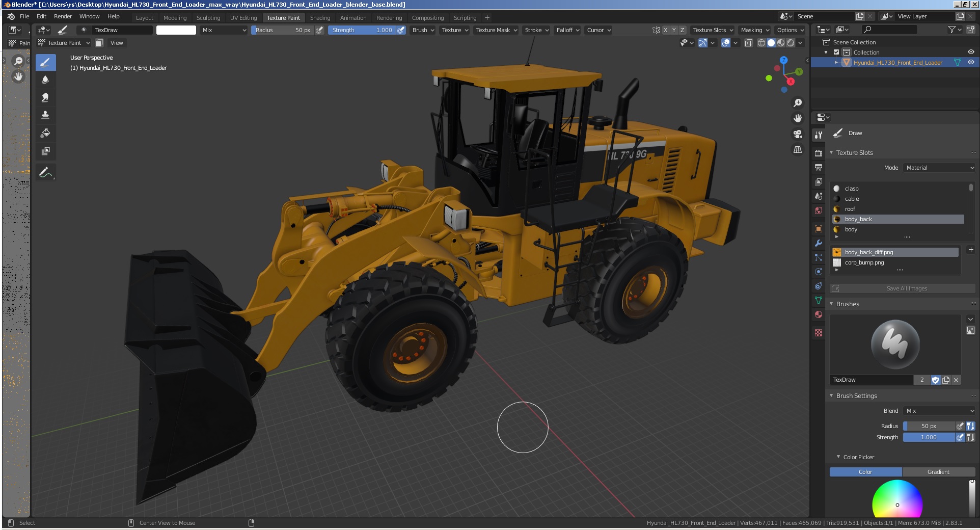This screenshot has width=980, height=530.
Task: Open Active Tool properties tab
Action: click(819, 135)
